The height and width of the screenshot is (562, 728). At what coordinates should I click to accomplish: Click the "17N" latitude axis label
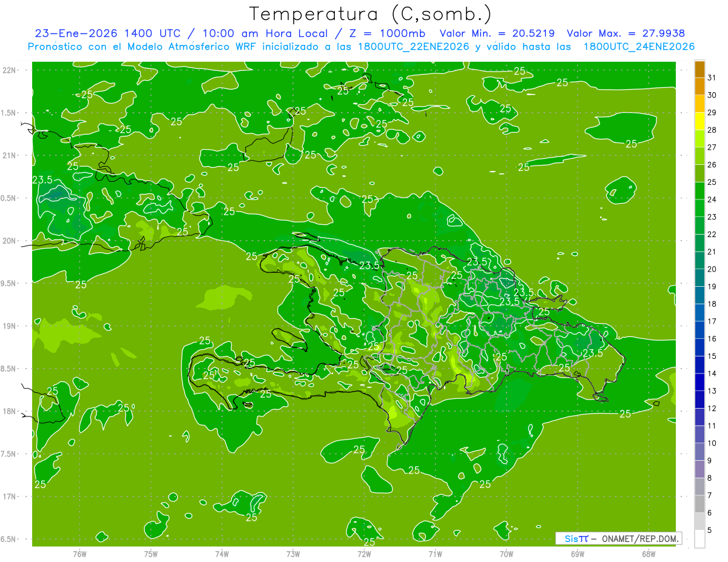[10, 497]
